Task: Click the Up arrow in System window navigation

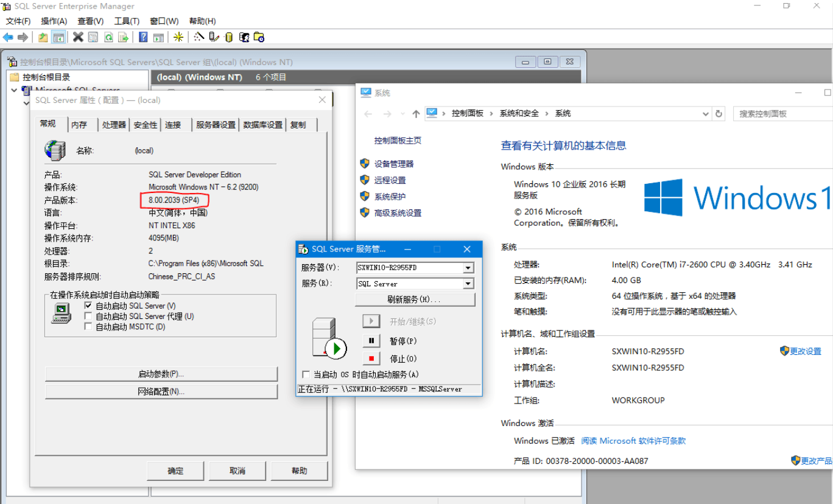Action: coord(416,114)
